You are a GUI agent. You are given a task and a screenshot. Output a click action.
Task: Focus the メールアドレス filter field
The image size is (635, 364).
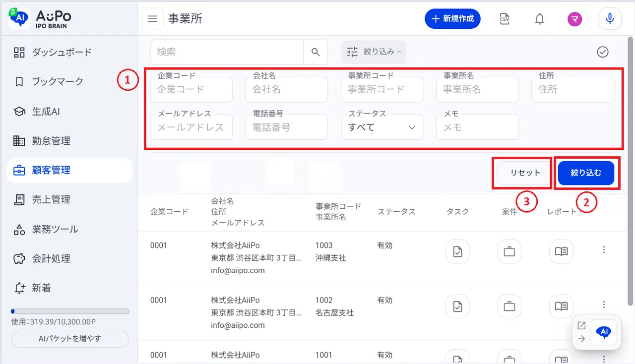click(191, 127)
